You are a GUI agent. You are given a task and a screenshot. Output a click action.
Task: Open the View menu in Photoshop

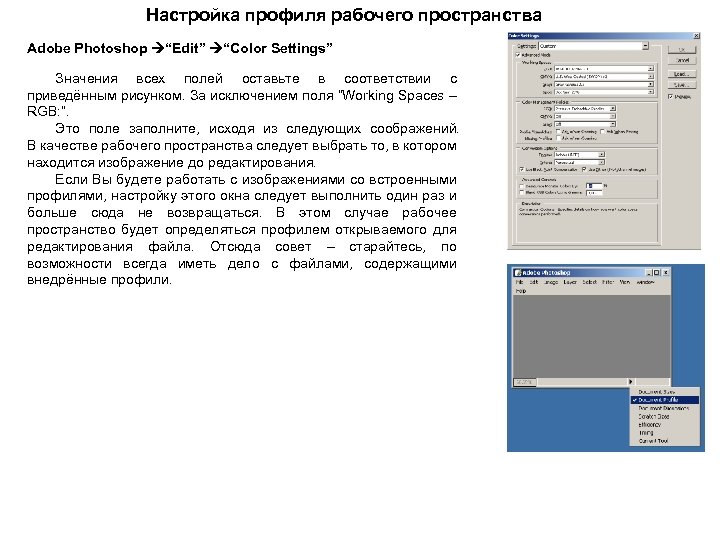(625, 282)
